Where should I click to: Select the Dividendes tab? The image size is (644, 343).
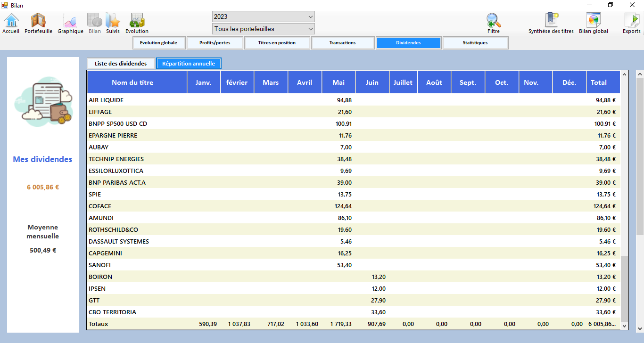tap(408, 43)
